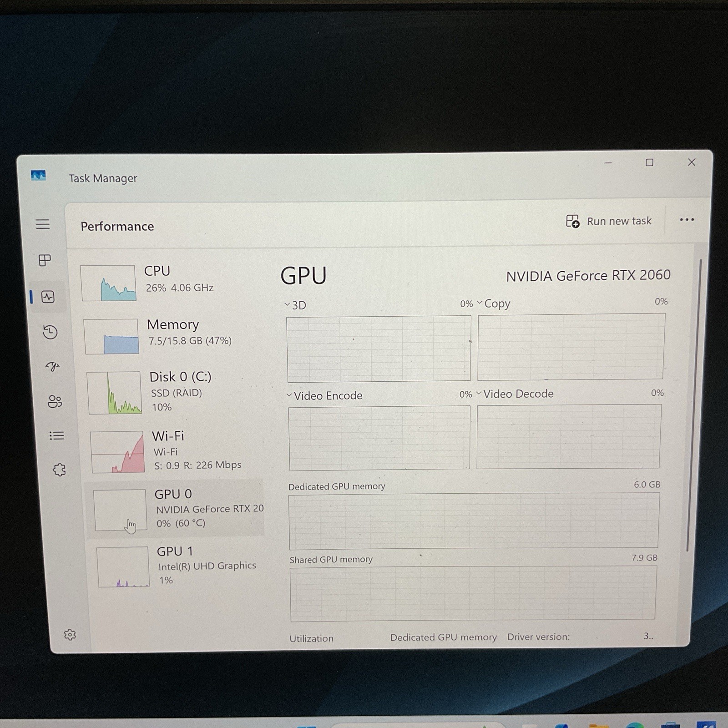Maximize the Task Manager window
This screenshot has height=728, width=728.
pyautogui.click(x=650, y=162)
